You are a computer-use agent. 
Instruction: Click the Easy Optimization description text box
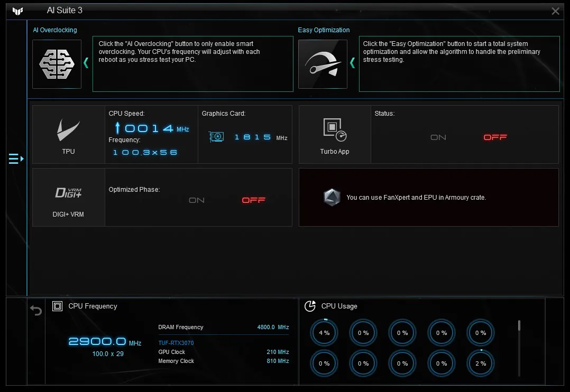(459, 64)
